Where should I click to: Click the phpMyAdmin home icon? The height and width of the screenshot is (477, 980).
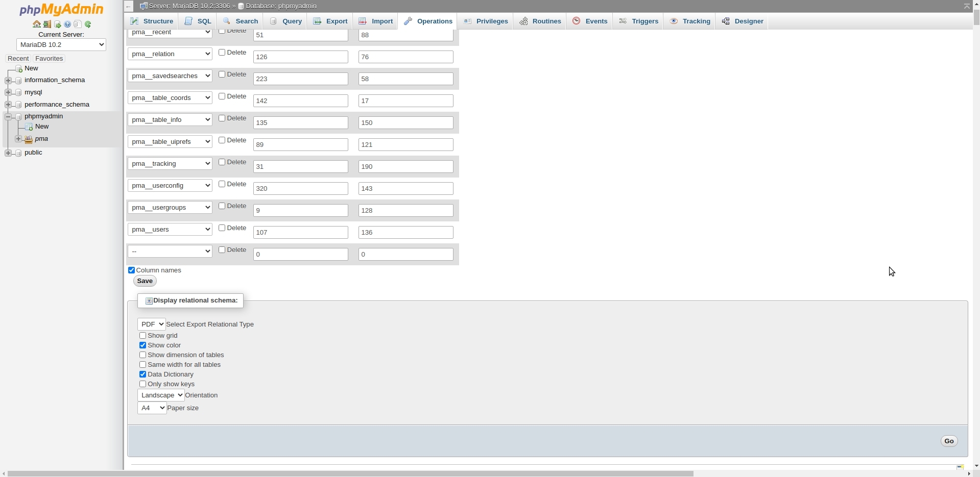(36, 24)
